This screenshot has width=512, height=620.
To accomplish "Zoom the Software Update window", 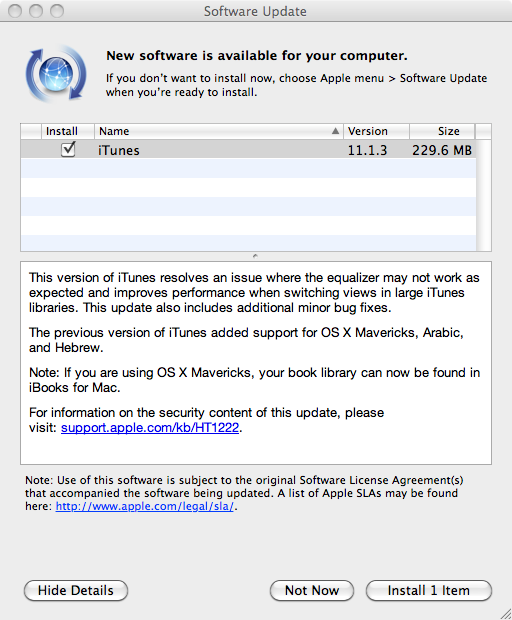I will pos(57,11).
